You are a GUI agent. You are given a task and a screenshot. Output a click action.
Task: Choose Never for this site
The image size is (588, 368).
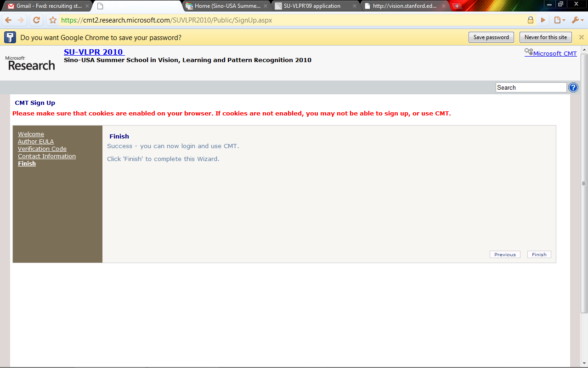point(546,37)
